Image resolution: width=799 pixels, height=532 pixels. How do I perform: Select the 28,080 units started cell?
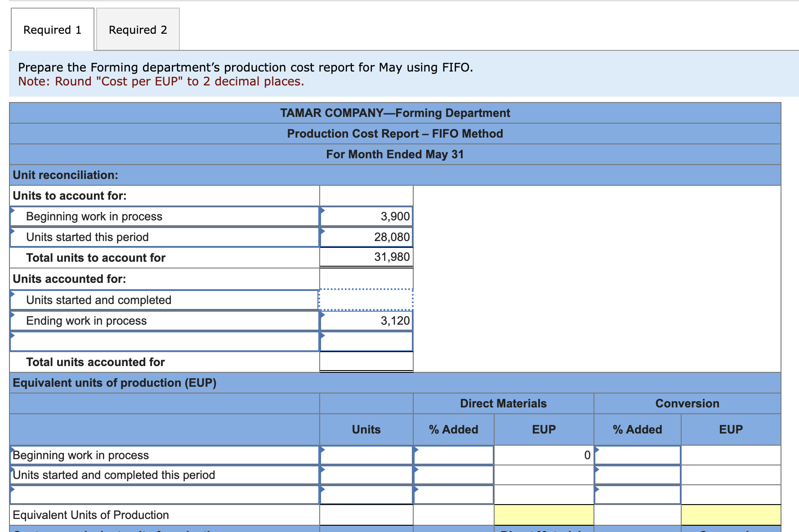tap(366, 237)
